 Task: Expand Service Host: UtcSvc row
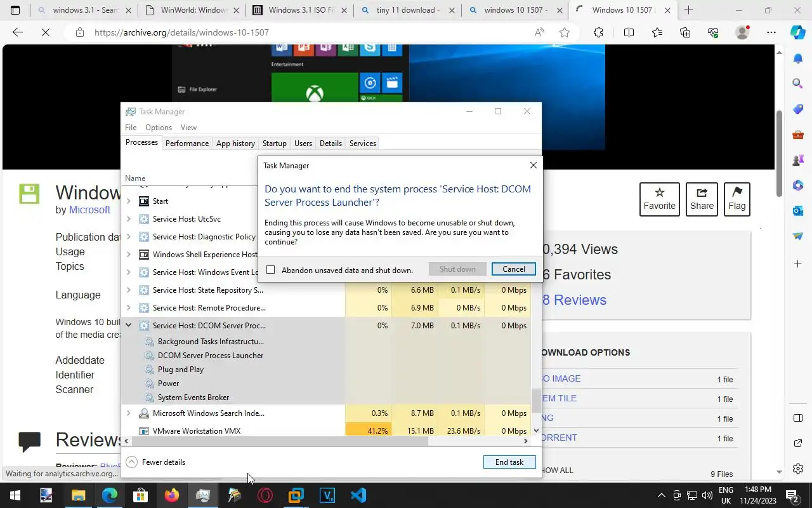tap(129, 219)
